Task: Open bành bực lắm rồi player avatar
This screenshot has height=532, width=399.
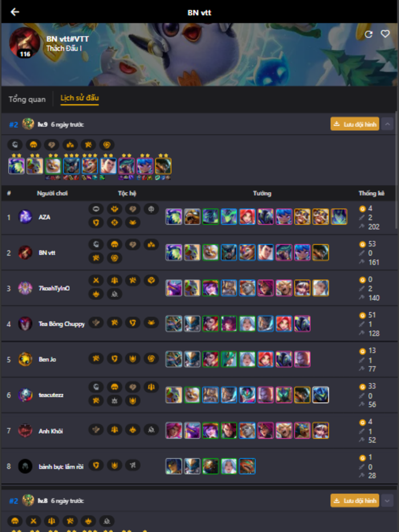Action: pos(25,466)
